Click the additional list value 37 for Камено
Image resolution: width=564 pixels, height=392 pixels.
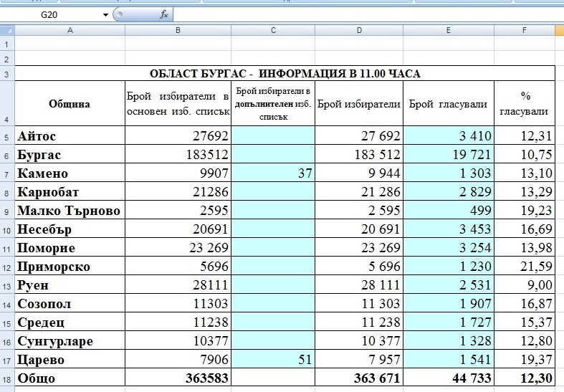pyautogui.click(x=273, y=173)
